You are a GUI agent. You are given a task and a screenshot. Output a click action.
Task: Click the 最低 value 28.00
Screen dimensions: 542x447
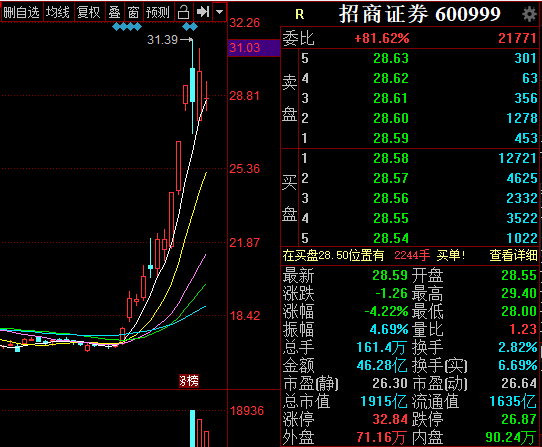tap(519, 311)
